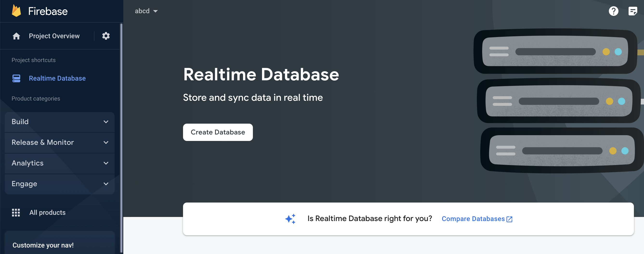Screen dimensions: 644x254
Task: Open Realtime Database shortcut
Action: click(57, 78)
